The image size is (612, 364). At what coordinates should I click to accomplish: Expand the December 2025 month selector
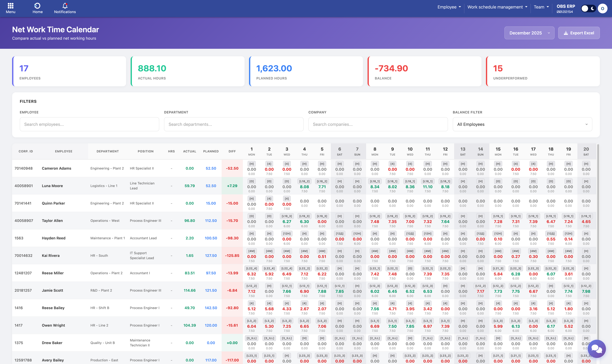pos(529,33)
